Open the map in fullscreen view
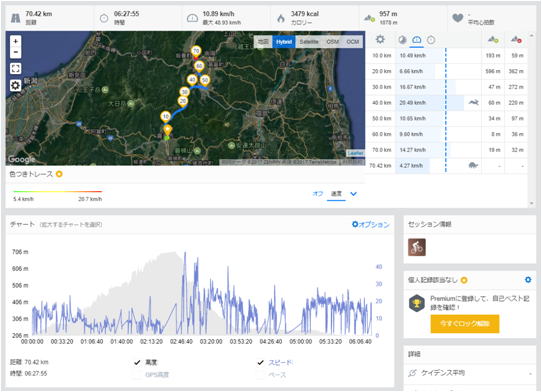The width and height of the screenshot is (542, 392). click(x=15, y=68)
